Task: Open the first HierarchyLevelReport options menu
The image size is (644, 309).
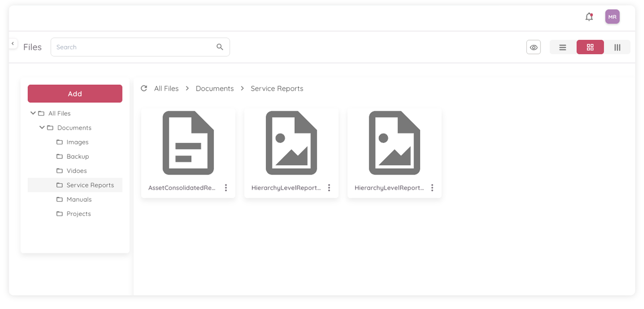Action: point(329,187)
